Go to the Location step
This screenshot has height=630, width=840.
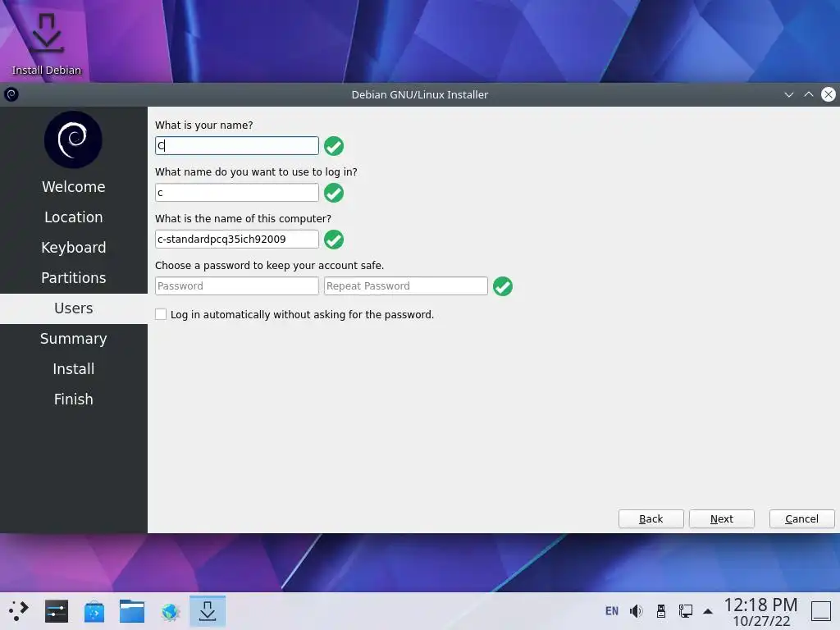[73, 217]
